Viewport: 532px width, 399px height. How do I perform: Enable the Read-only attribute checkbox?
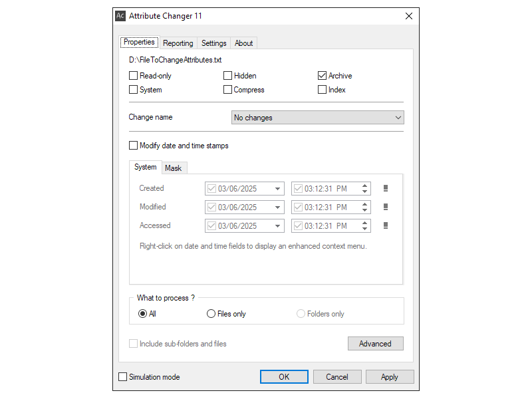coord(134,76)
